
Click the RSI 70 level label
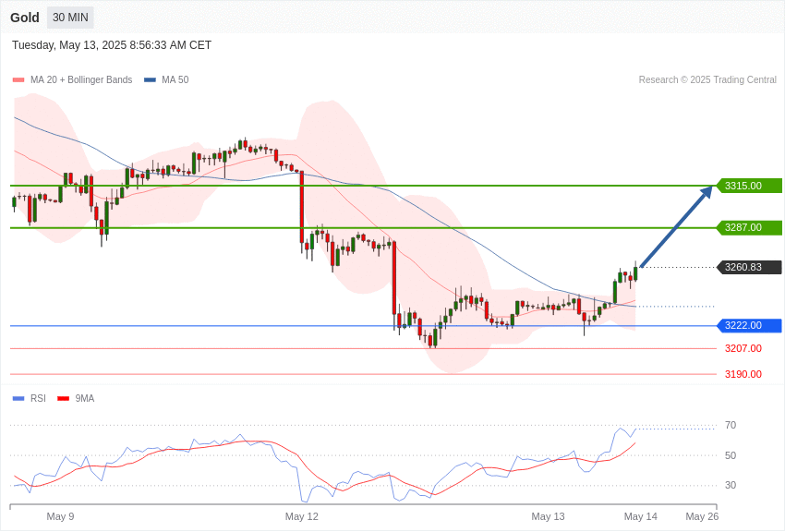(731, 426)
